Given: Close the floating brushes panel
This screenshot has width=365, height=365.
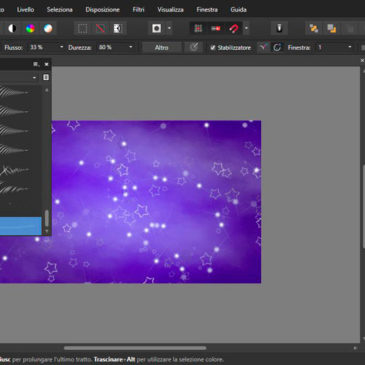Looking at the screenshot, I should click(x=47, y=64).
